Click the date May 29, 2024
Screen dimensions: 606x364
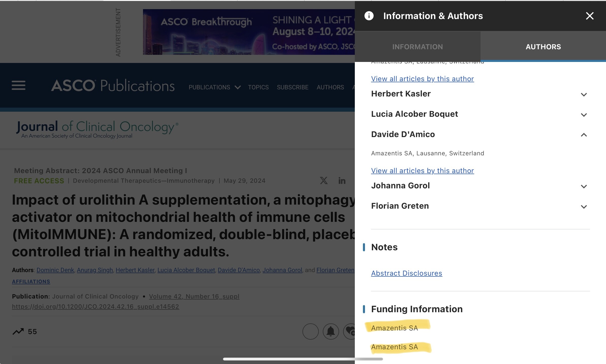tap(244, 181)
